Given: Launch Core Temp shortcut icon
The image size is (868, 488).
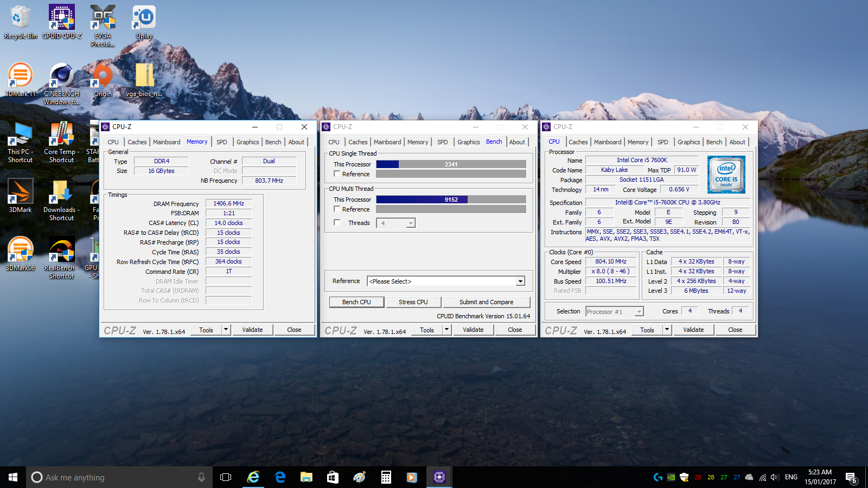Looking at the screenshot, I should pos(62,142).
